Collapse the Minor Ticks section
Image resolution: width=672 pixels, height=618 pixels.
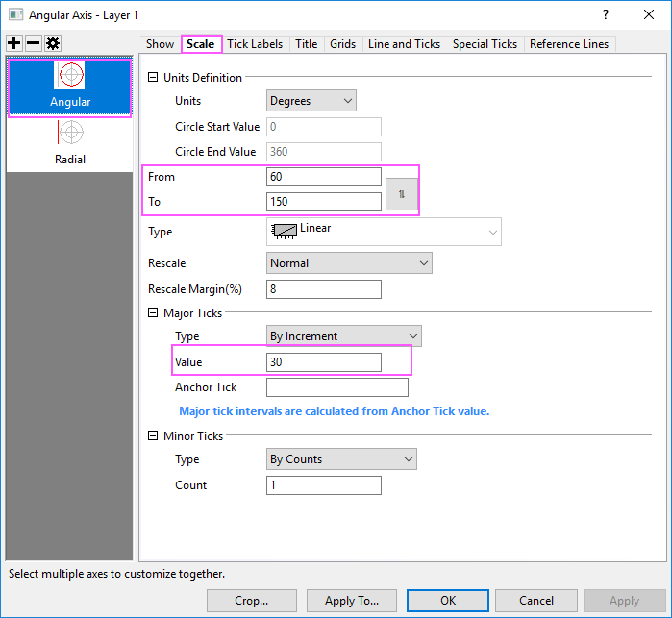click(x=154, y=436)
